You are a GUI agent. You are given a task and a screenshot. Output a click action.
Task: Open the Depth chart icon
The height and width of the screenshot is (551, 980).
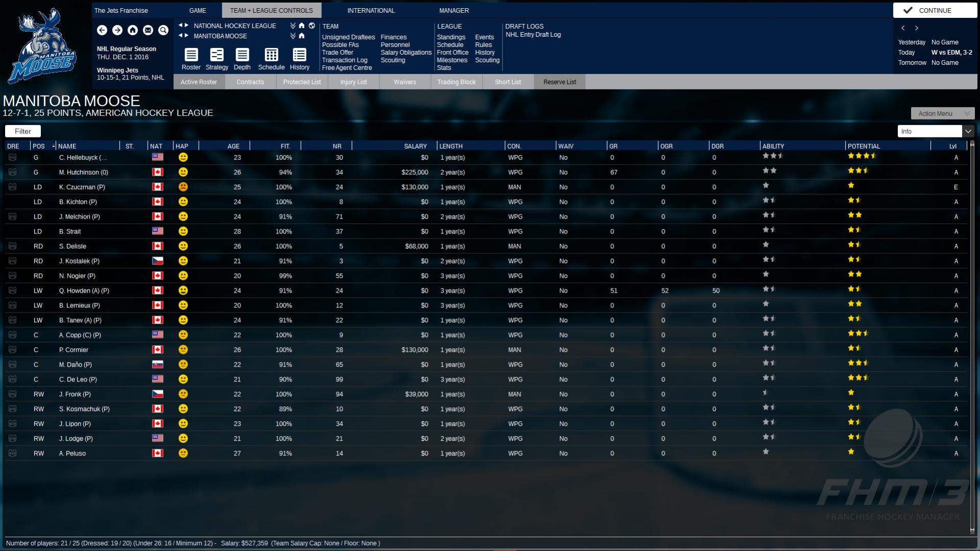[242, 59]
